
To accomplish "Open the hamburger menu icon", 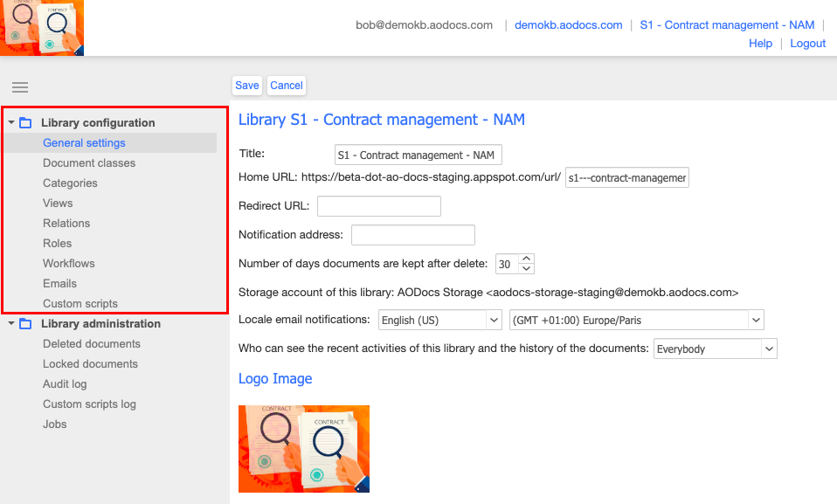I will point(20,87).
